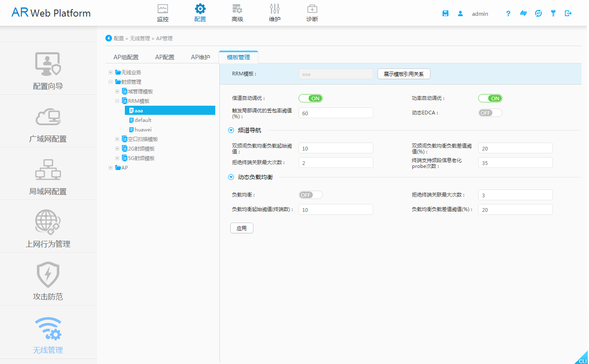This screenshot has height=364, width=589.
Task: Open help using the question mark icon
Action: pos(508,14)
